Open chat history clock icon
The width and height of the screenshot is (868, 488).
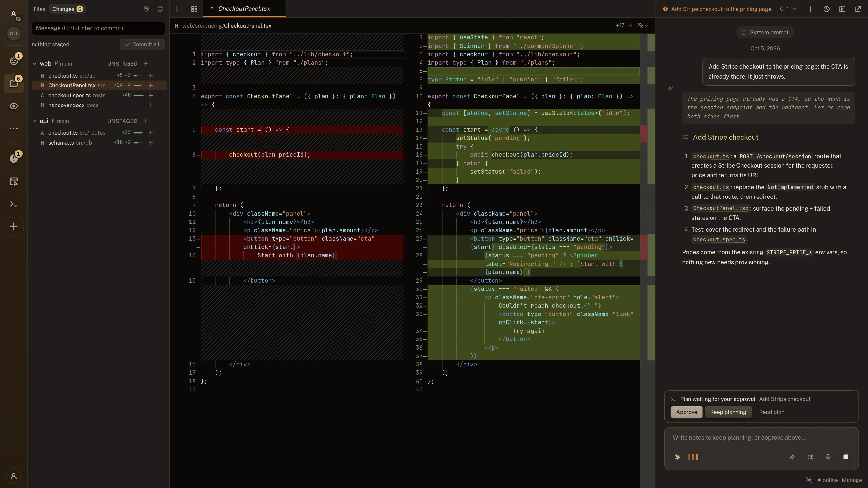(827, 9)
